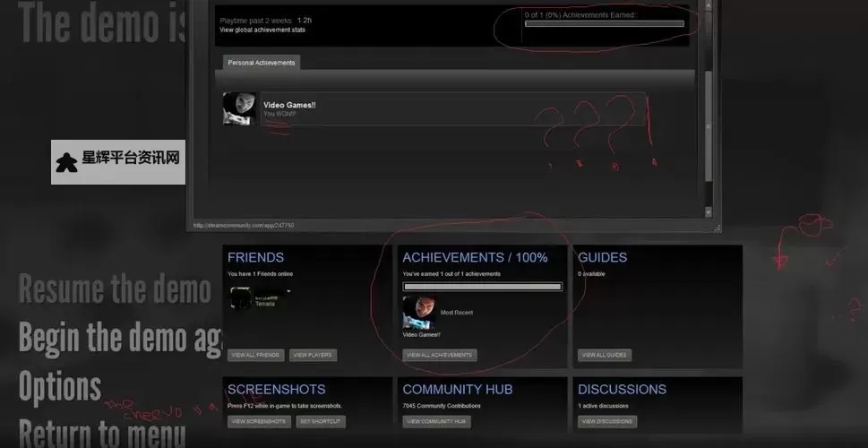
Task: Click the Most Recent achievement thumbnail
Action: (x=419, y=313)
